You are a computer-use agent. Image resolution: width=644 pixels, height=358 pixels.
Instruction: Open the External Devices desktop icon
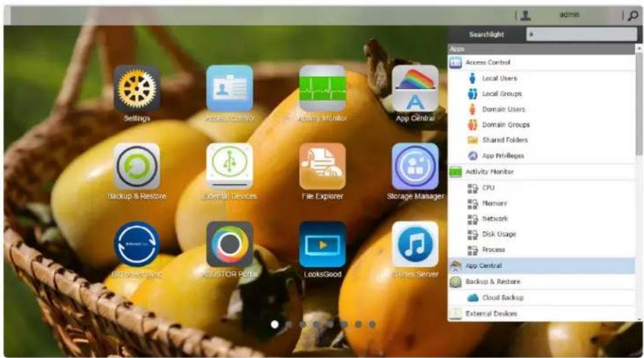coord(230,167)
